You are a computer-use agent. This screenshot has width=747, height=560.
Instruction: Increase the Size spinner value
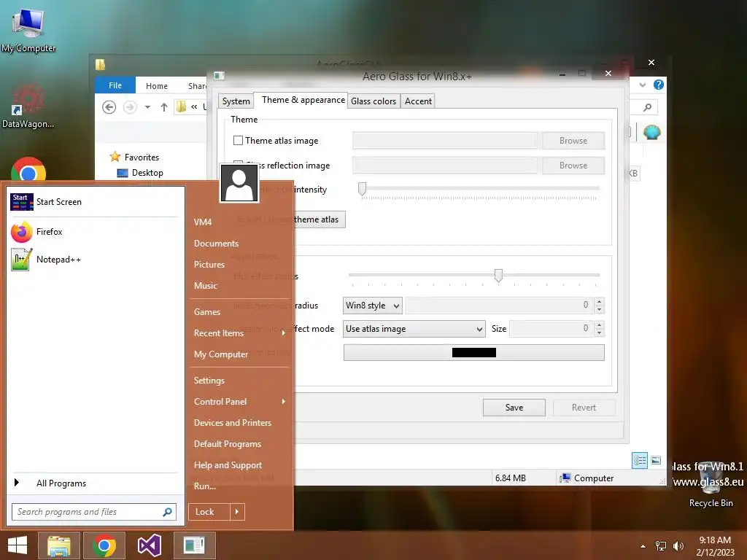[600, 324]
